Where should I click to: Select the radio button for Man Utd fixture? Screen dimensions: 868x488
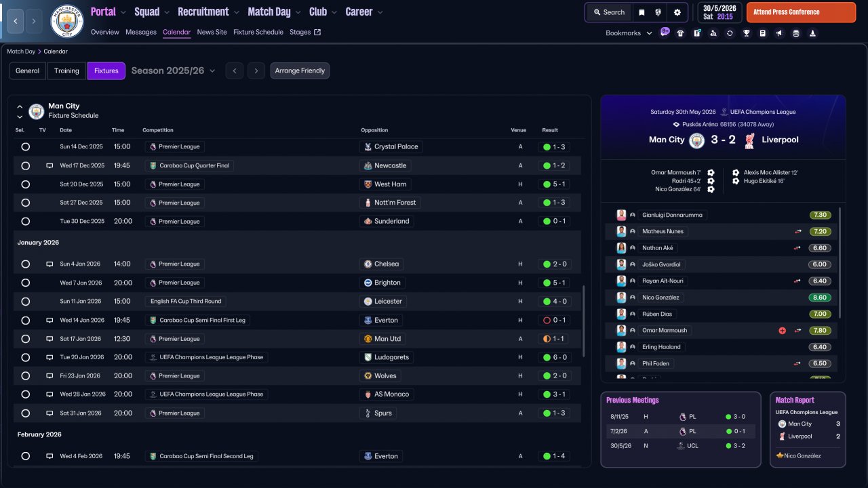point(25,339)
